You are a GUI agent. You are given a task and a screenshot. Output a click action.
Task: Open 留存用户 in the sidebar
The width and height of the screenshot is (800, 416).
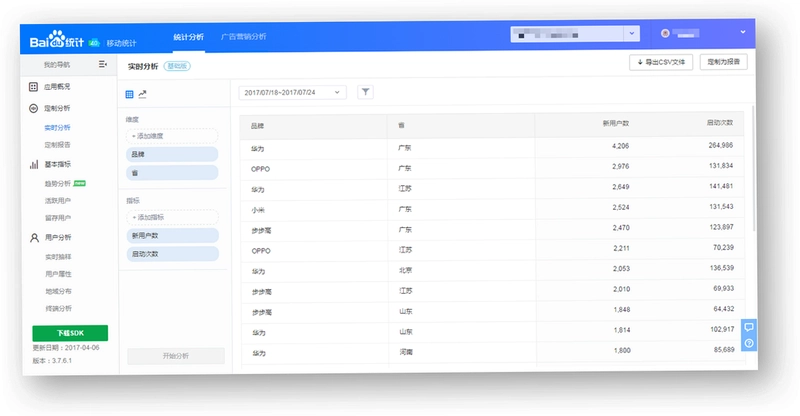point(58,218)
